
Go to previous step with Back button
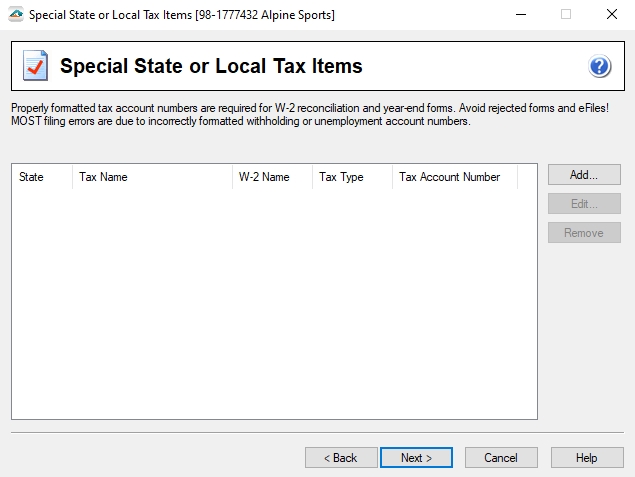pos(340,458)
